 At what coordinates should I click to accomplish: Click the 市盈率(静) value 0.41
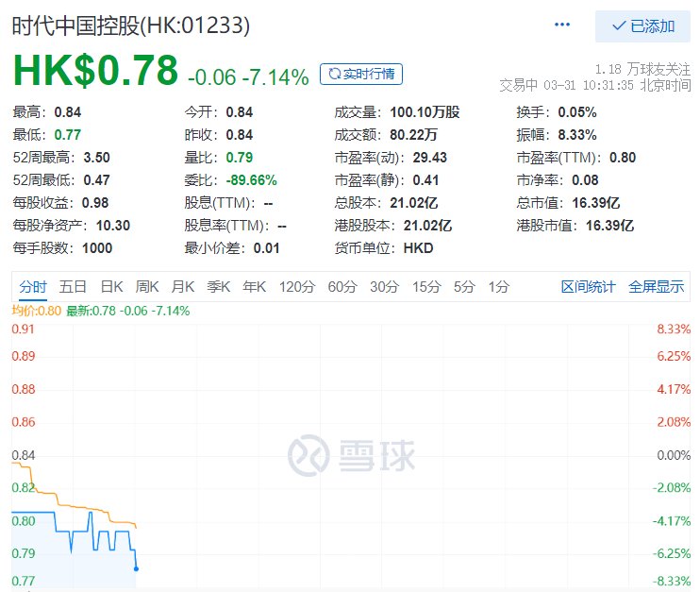[425, 180]
